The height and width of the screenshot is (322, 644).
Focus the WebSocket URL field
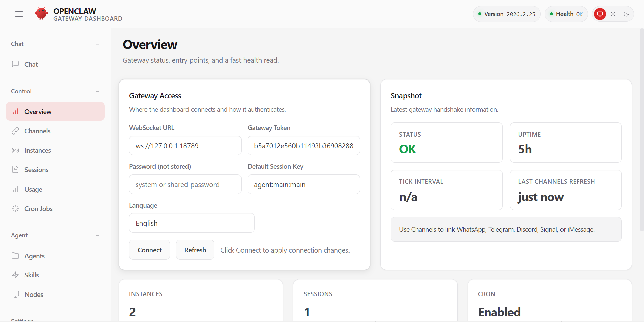coord(185,146)
